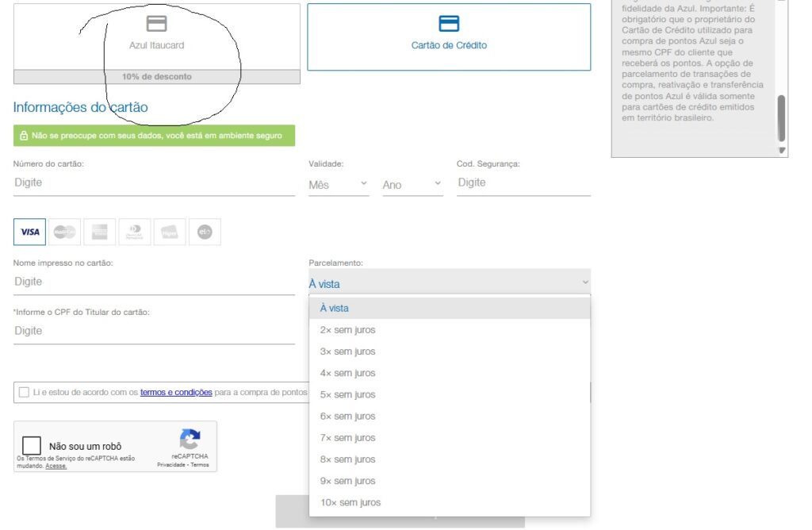This screenshot has height=530, width=812.
Task: Tick the 'Não sou um robô' checkbox
Action: coord(32,446)
